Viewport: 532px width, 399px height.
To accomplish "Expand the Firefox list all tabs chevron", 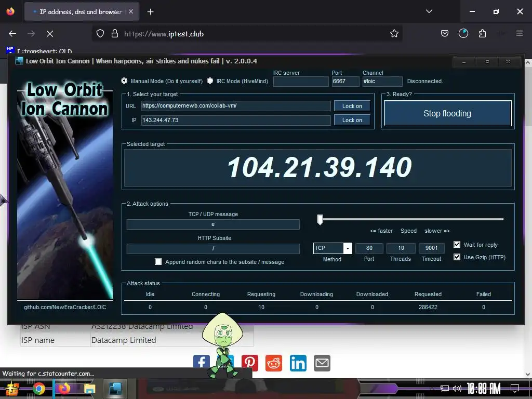I will click(x=429, y=11).
